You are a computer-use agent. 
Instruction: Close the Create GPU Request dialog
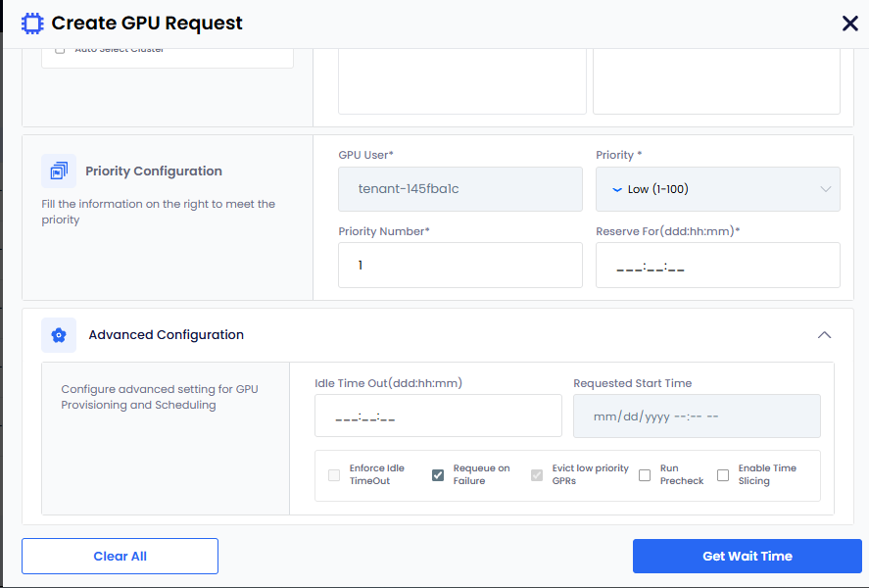pyautogui.click(x=849, y=24)
